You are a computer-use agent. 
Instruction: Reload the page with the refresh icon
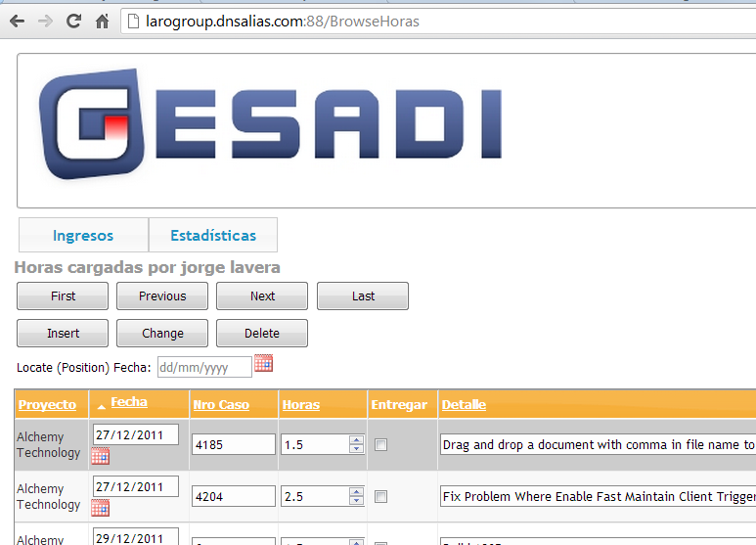(x=73, y=22)
